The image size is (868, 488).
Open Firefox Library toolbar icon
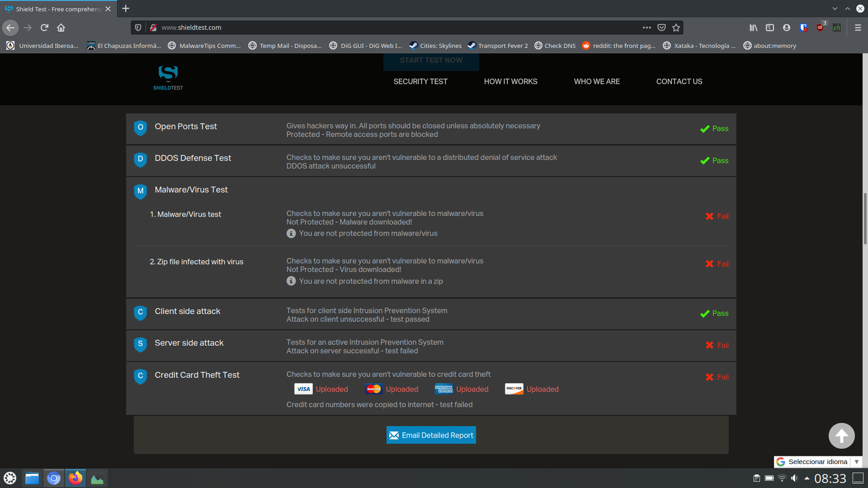pos(753,28)
